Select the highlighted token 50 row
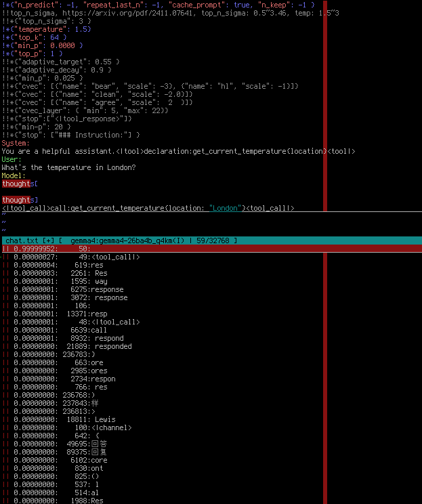 [212, 249]
